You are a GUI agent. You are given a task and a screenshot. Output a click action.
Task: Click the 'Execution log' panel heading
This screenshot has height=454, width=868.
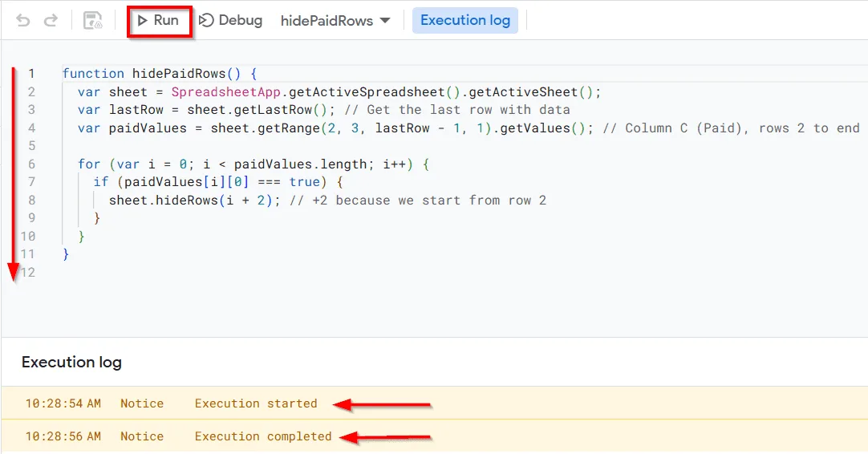click(x=71, y=362)
